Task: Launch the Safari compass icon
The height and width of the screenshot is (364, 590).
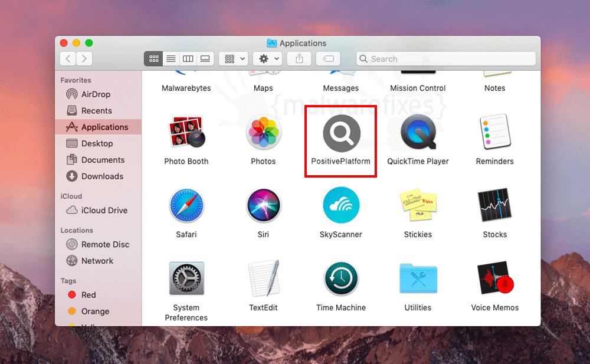Action: point(186,205)
